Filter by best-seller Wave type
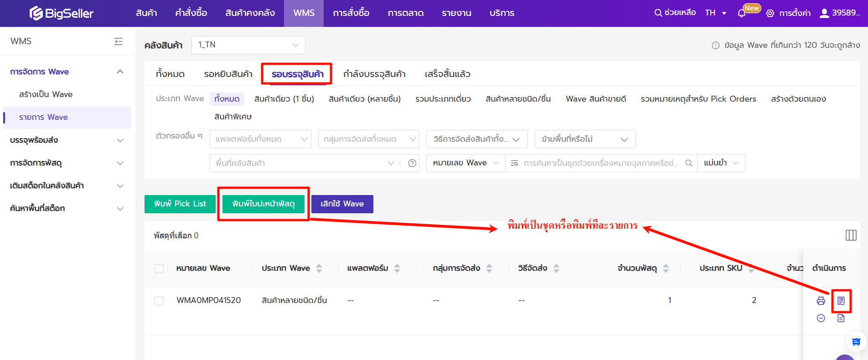This screenshot has height=360, width=868. (x=596, y=99)
